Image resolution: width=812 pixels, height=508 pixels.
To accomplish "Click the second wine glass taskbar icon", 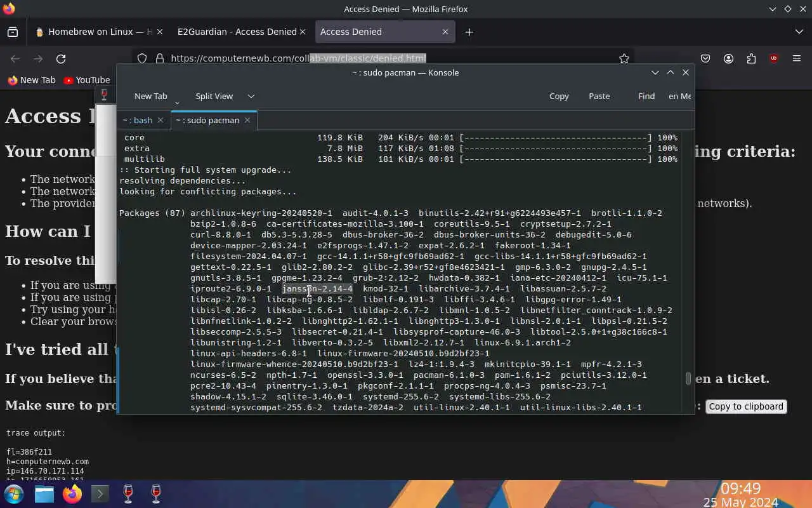I will 156,494.
